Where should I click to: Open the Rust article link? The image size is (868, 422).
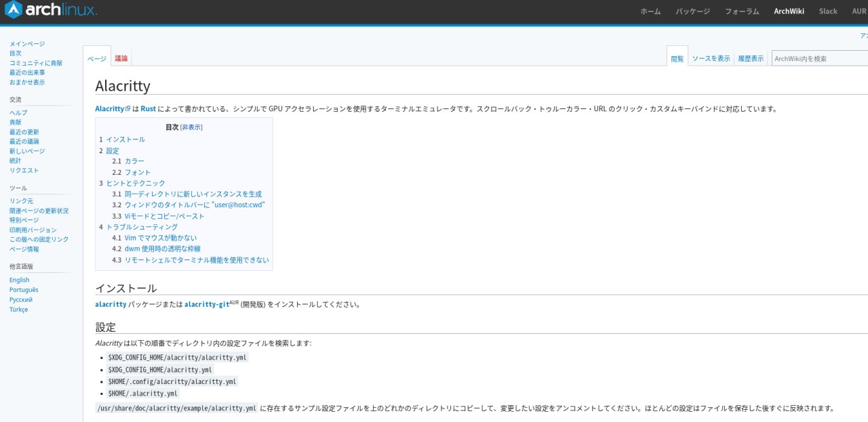[149, 108]
